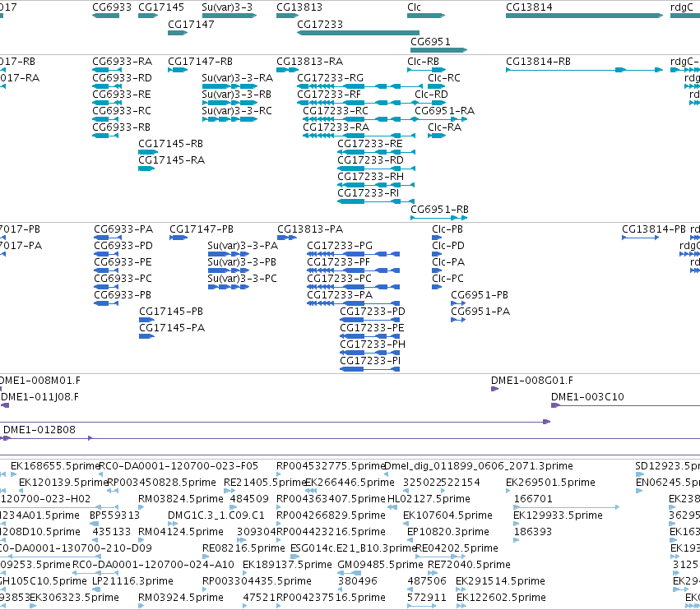Select EST RP004532775.5prime
The width and height of the screenshot is (700, 610).
pyautogui.click(x=331, y=466)
